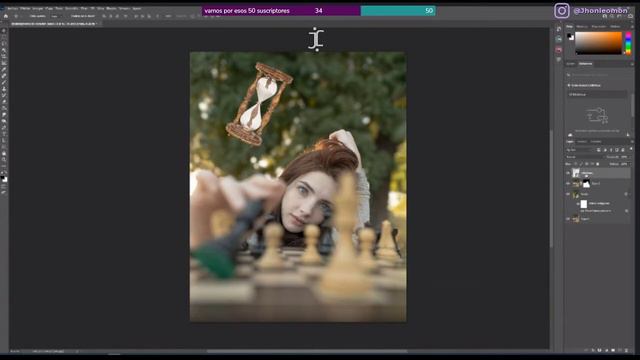The width and height of the screenshot is (640, 360).
Task: Click the new group folder icon
Action: [613, 350]
